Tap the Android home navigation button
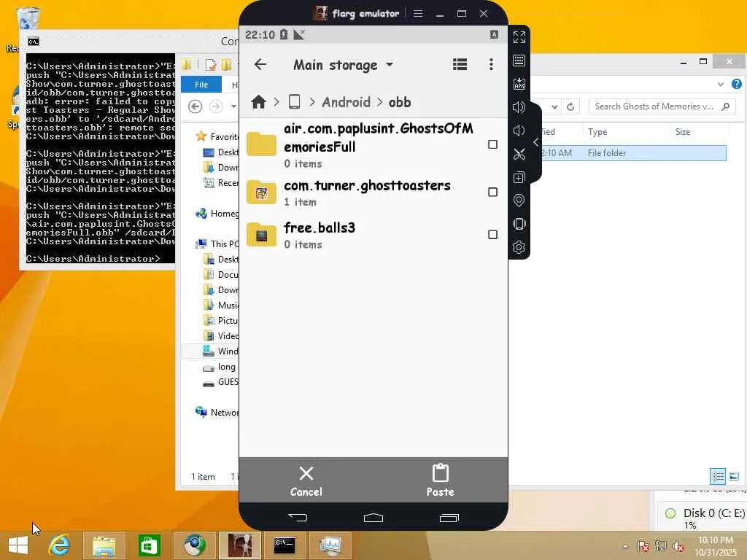The width and height of the screenshot is (747, 560). pyautogui.click(x=373, y=518)
